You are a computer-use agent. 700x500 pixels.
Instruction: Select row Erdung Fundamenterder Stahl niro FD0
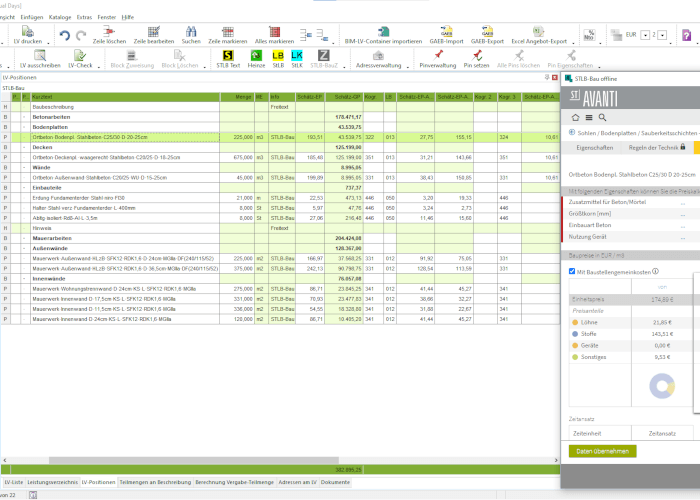[x=280, y=198]
